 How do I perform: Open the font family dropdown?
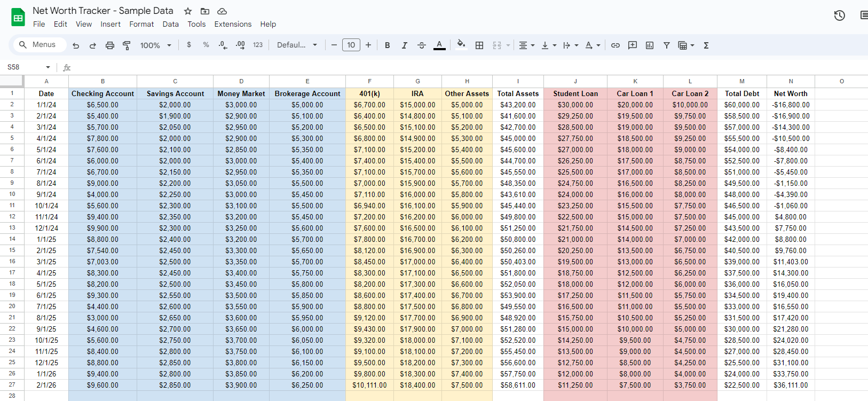pyautogui.click(x=297, y=45)
